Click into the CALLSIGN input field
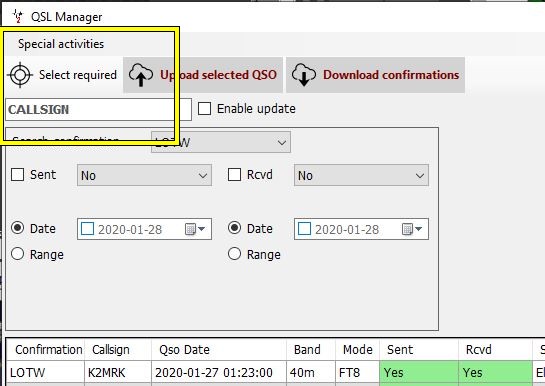545x386 pixels. click(x=98, y=109)
